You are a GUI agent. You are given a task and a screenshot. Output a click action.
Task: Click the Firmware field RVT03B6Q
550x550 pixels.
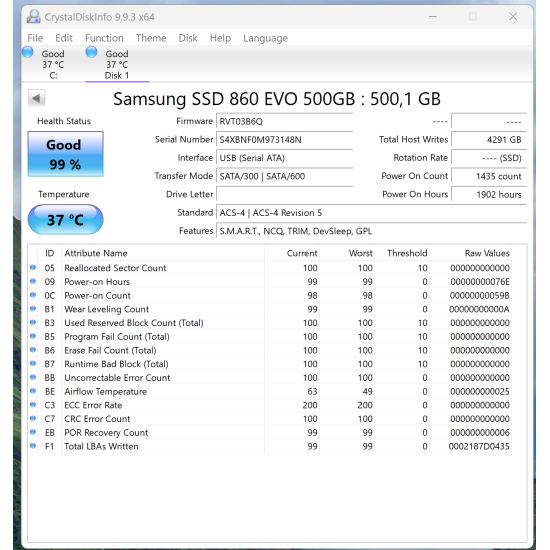click(x=284, y=121)
